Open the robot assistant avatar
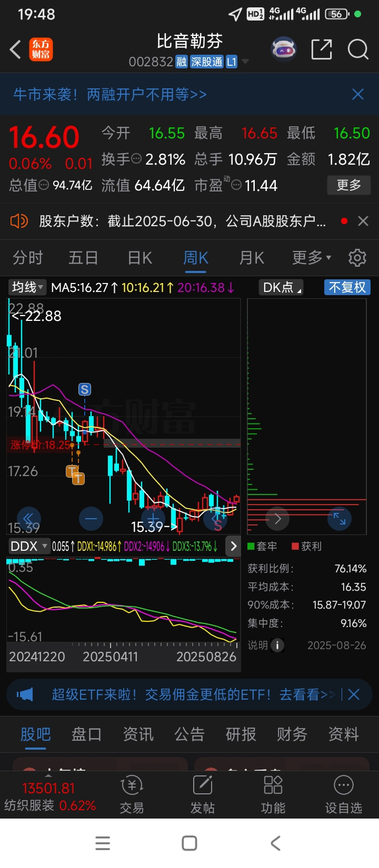379x868 pixels. pyautogui.click(x=284, y=50)
